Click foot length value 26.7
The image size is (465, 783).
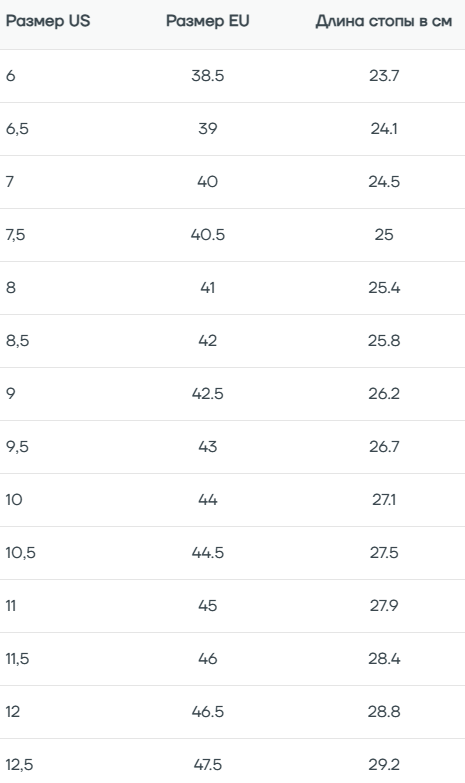pos(384,446)
